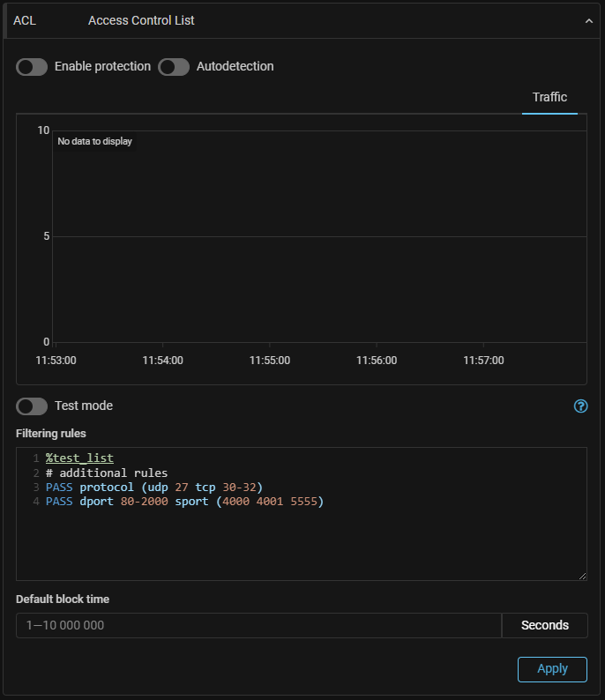Click the %test_list reference in line 1
The height and width of the screenshot is (700, 605).
[x=79, y=458]
